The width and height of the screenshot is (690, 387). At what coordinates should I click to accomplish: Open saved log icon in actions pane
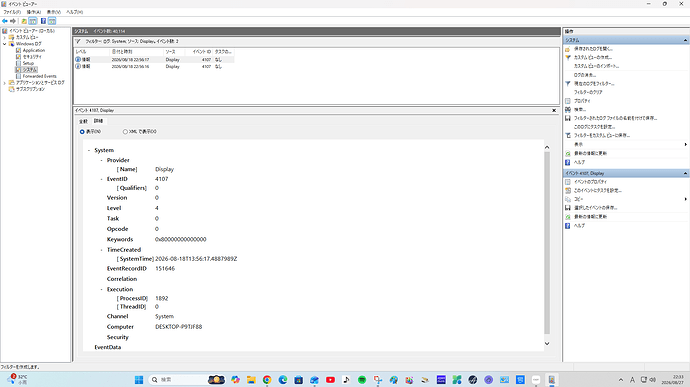click(x=568, y=49)
